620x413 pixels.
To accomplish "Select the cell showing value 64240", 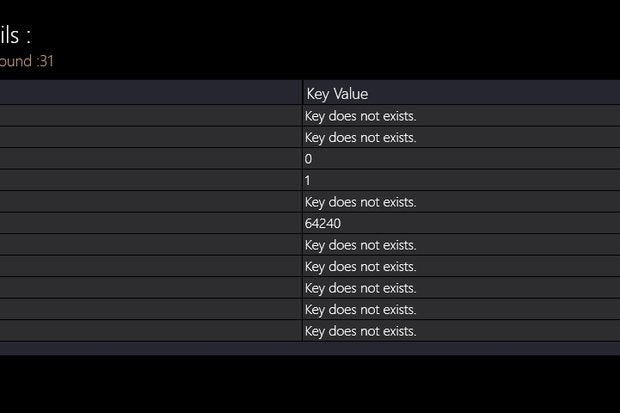I will click(x=461, y=223).
